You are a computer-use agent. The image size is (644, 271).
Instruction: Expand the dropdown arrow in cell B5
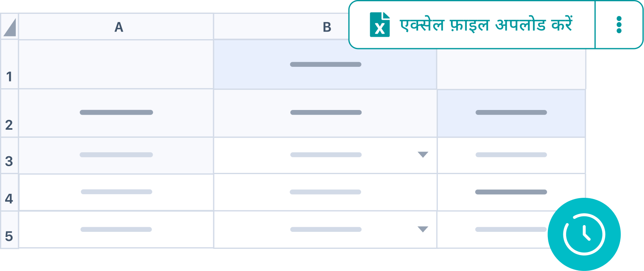pyautogui.click(x=423, y=229)
